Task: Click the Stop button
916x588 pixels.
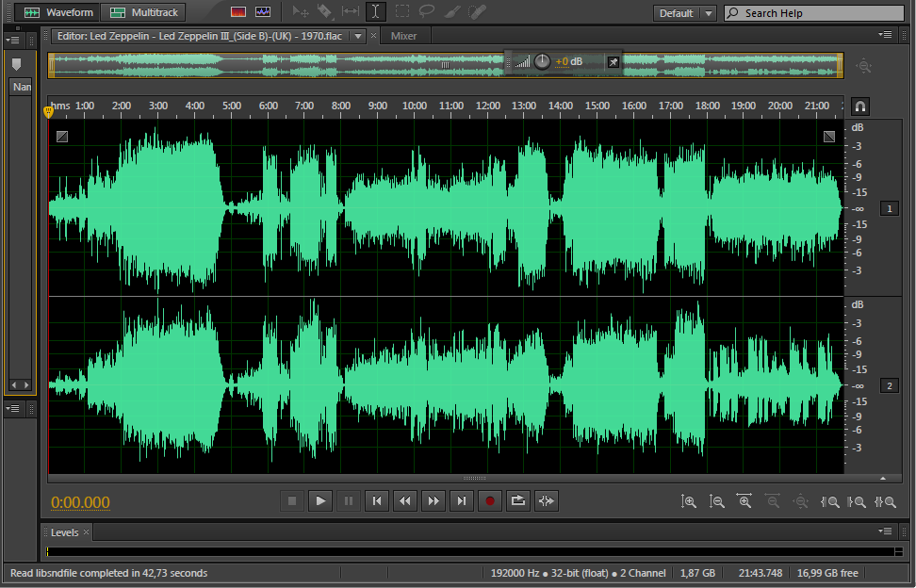Action: pyautogui.click(x=292, y=501)
